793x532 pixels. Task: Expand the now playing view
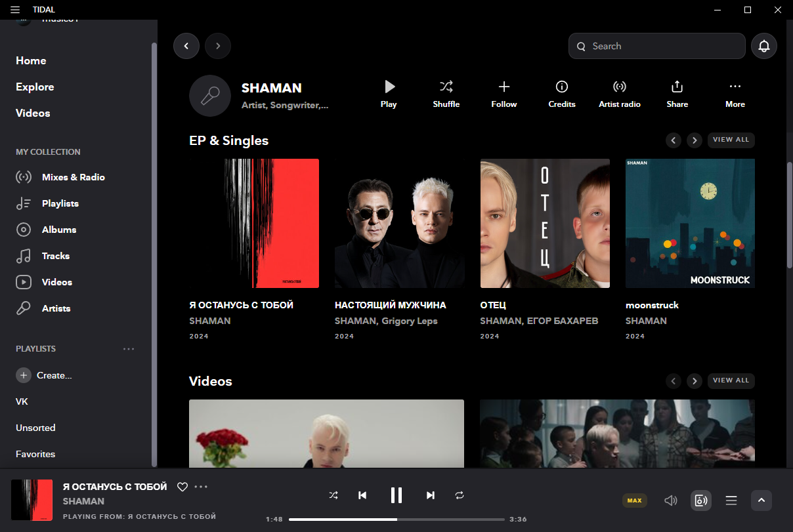tap(761, 501)
